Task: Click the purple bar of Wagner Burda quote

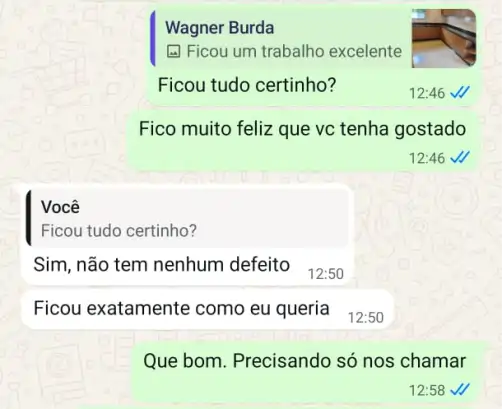Action: pos(153,38)
